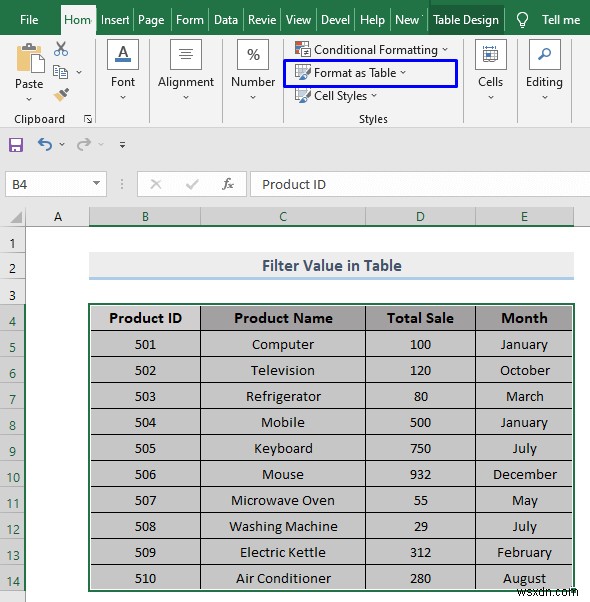Click the Select All corner triangle
590x602 pixels.
pyautogui.click(x=16, y=217)
